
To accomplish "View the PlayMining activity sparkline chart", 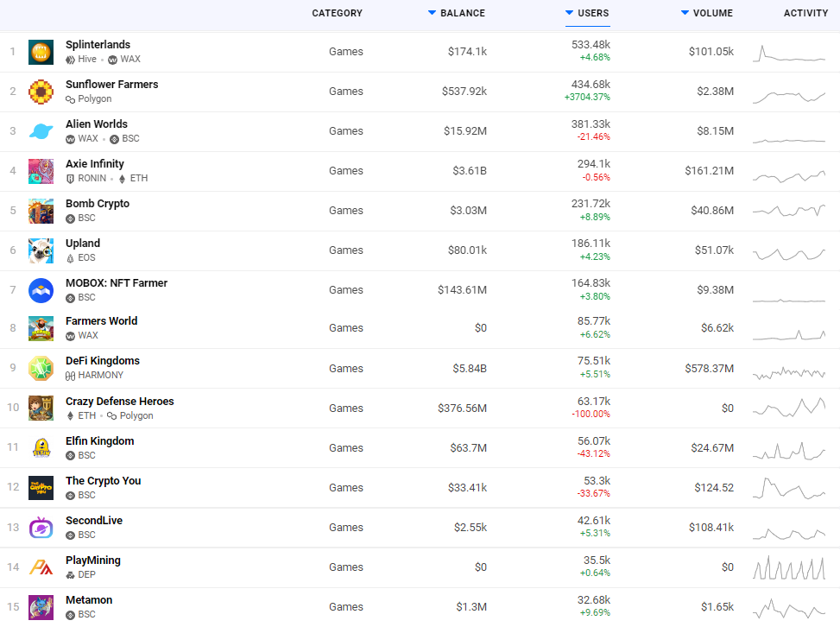I will pyautogui.click(x=788, y=568).
